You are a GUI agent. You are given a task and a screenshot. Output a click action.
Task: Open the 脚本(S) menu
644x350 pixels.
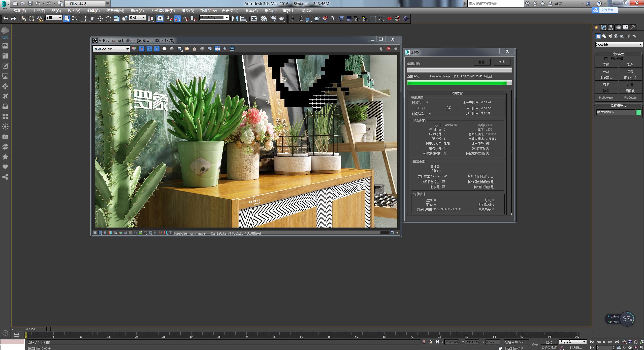(251, 11)
